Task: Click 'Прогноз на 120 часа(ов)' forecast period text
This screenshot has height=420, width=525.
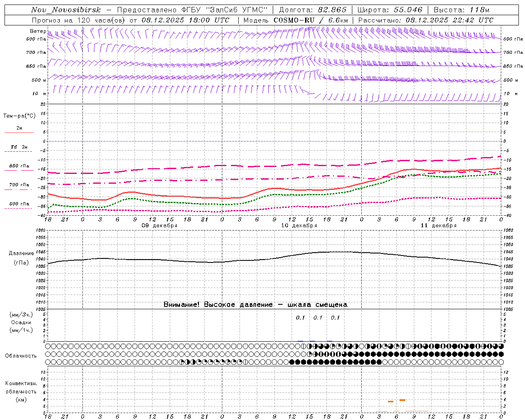Action: pyautogui.click(x=79, y=20)
